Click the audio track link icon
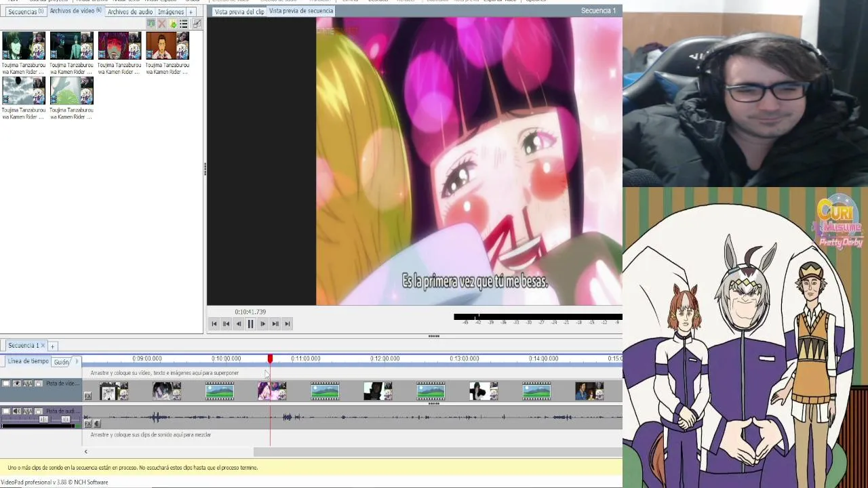The image size is (868, 488). [28, 411]
